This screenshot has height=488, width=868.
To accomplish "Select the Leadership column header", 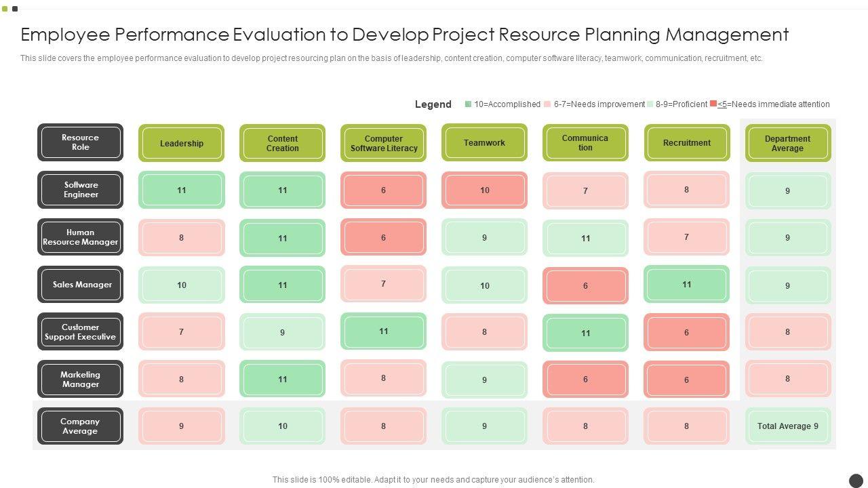I will click(181, 143).
